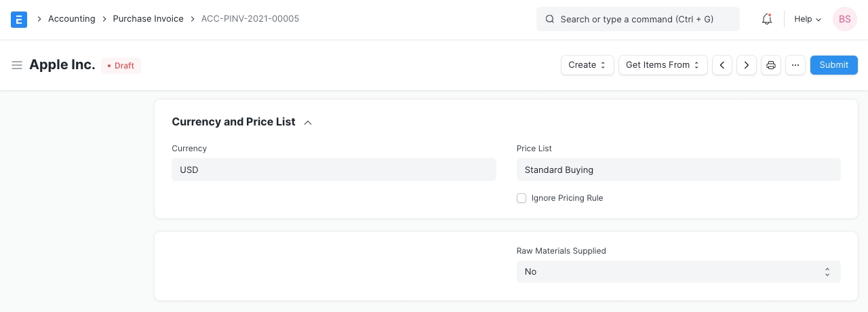Navigate to Purchase Invoice breadcrumb
The width and height of the screenshot is (868, 312).
pos(148,19)
